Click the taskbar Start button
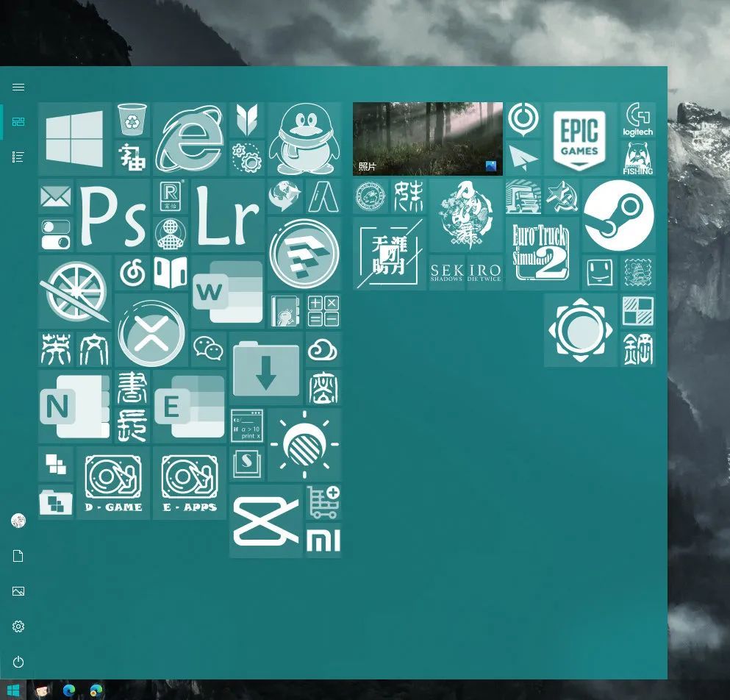Screen dimensions: 730x700 pyautogui.click(x=13, y=690)
